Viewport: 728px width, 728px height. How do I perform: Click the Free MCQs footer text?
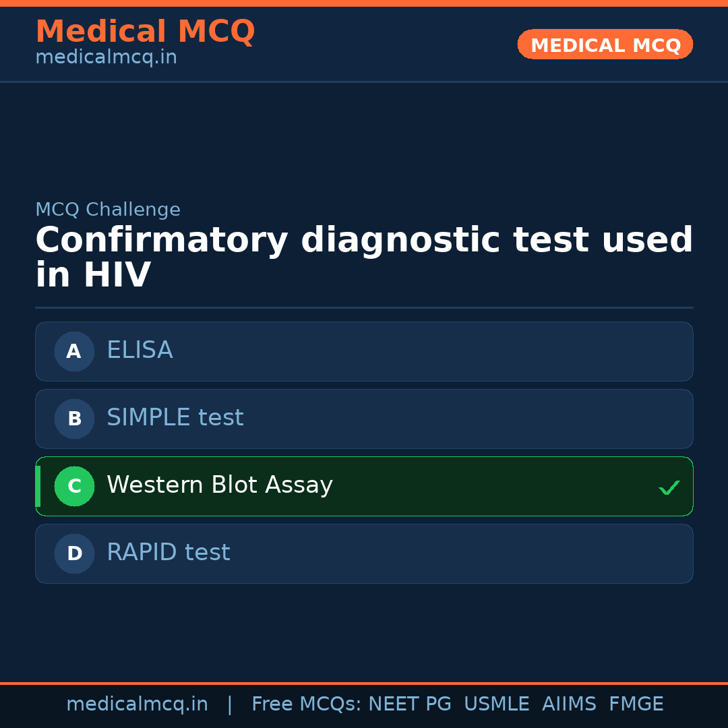tap(306, 704)
